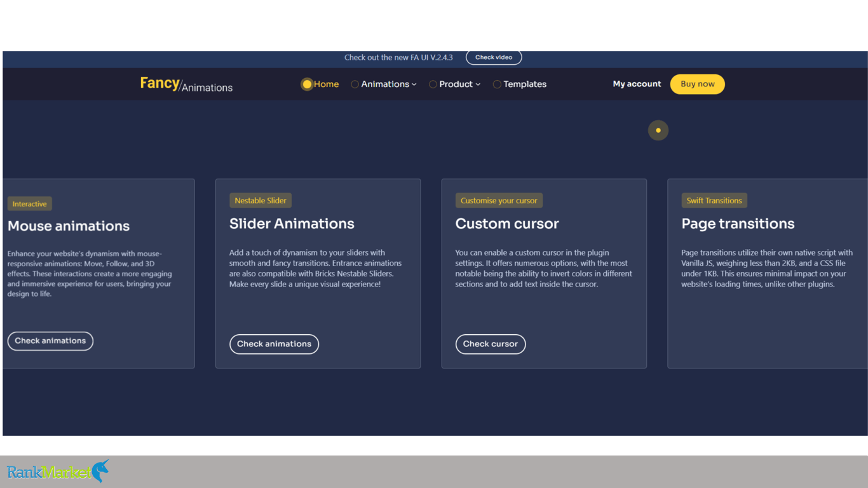This screenshot has width=868, height=488.
Task: Click the Check cursor button
Action: [491, 344]
